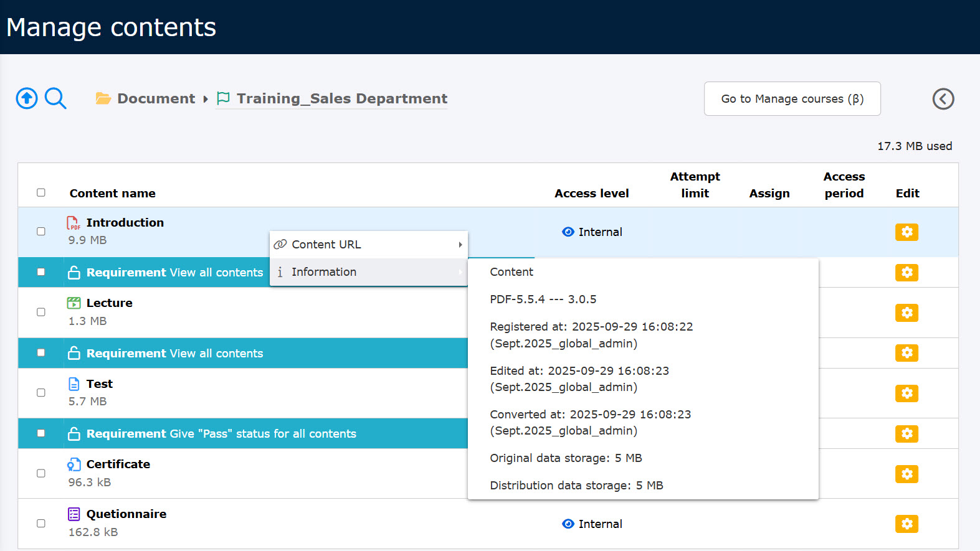Choose Content URL from context menu
Image resolution: width=980 pixels, height=551 pixels.
pyautogui.click(x=326, y=245)
